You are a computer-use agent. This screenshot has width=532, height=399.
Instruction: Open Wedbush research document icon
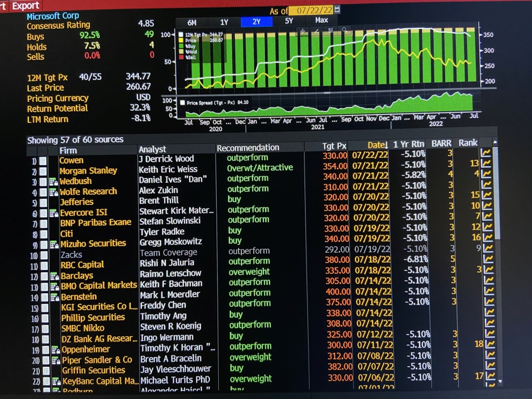pos(54,182)
